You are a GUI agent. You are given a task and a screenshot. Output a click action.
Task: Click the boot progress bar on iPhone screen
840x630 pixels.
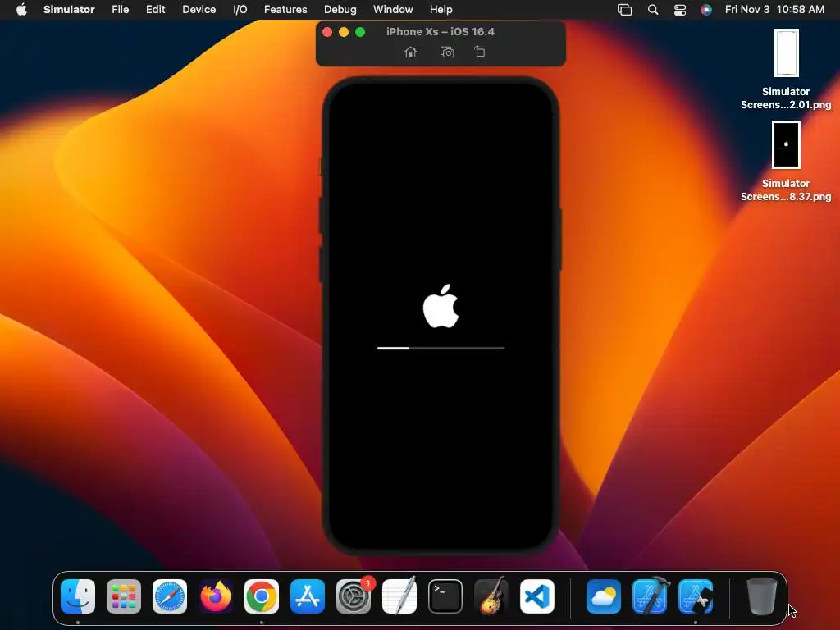click(x=441, y=348)
